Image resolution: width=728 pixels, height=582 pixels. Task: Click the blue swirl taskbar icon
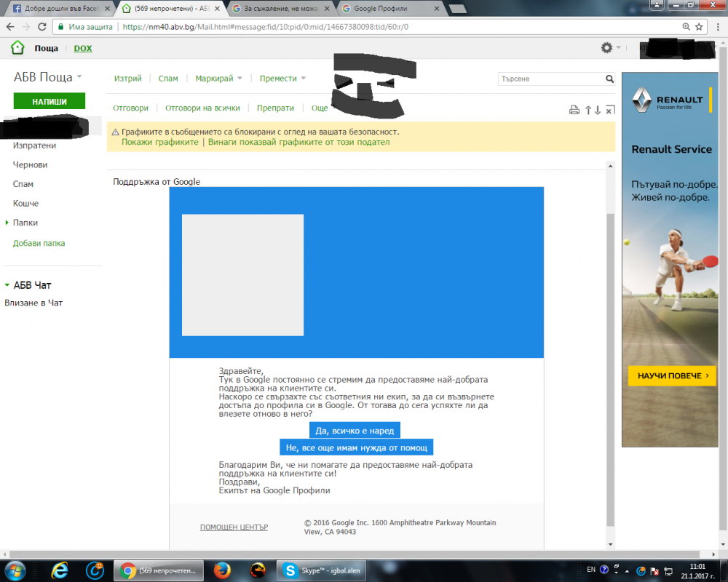(x=95, y=570)
